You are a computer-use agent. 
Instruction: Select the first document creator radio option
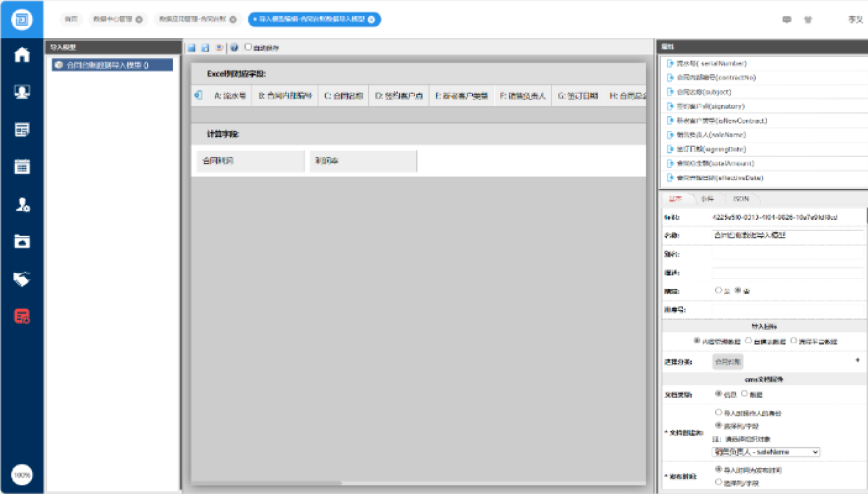point(718,413)
